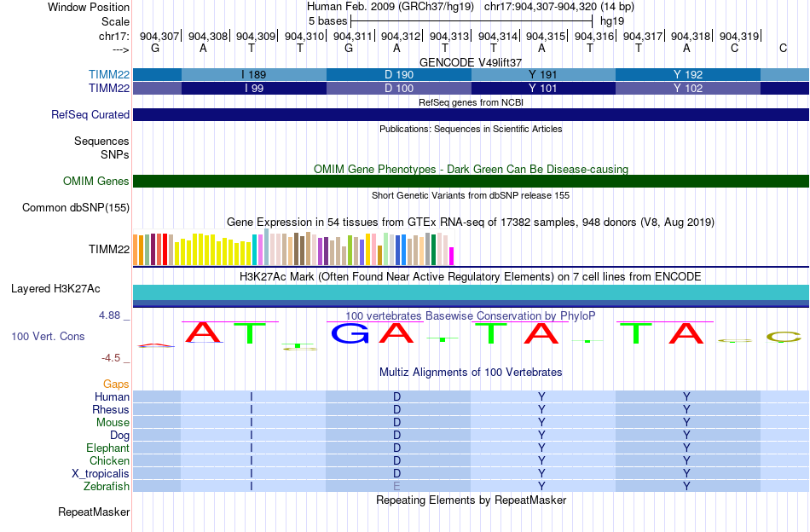810x532 pixels.
Task: Click the Publications Sequences in Scientific Articles title
Action: [471, 129]
